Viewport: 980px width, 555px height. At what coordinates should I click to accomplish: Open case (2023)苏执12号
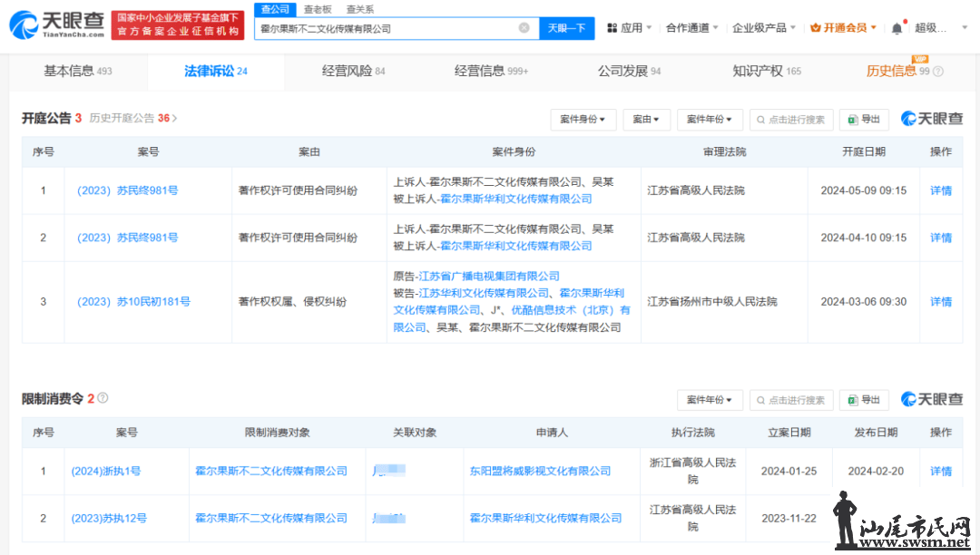pos(109,518)
